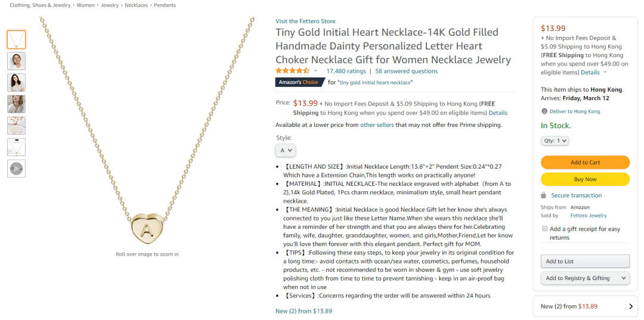Open the 58 answered questions link
This screenshot has height=320, width=644.
(406, 71)
